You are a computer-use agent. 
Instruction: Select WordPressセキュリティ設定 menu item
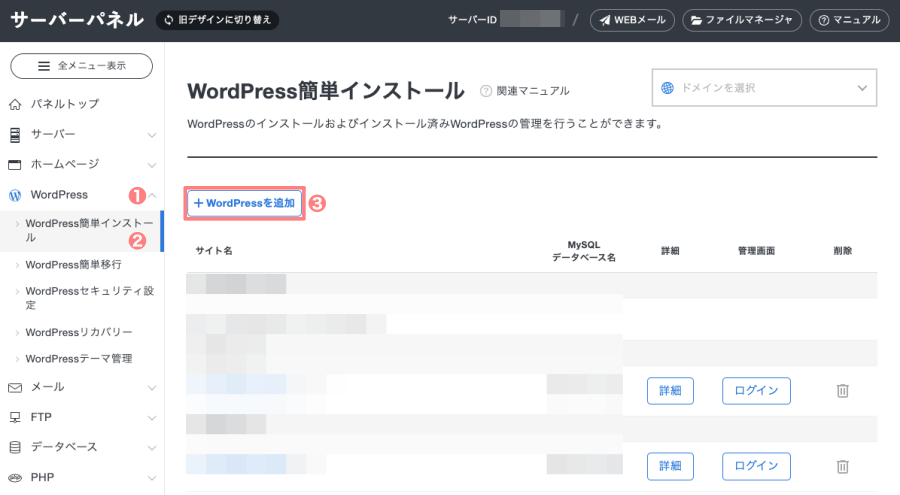[88, 298]
